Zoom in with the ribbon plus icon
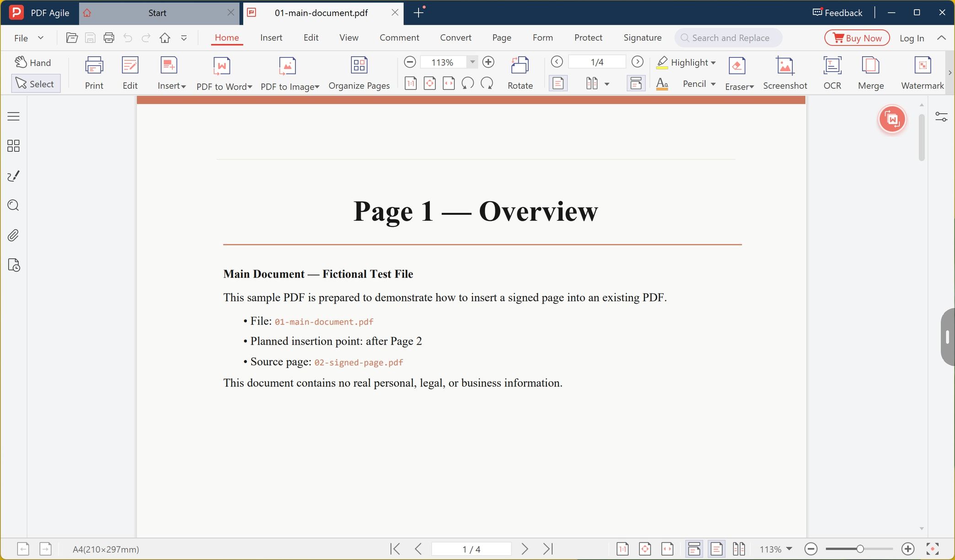 point(488,62)
